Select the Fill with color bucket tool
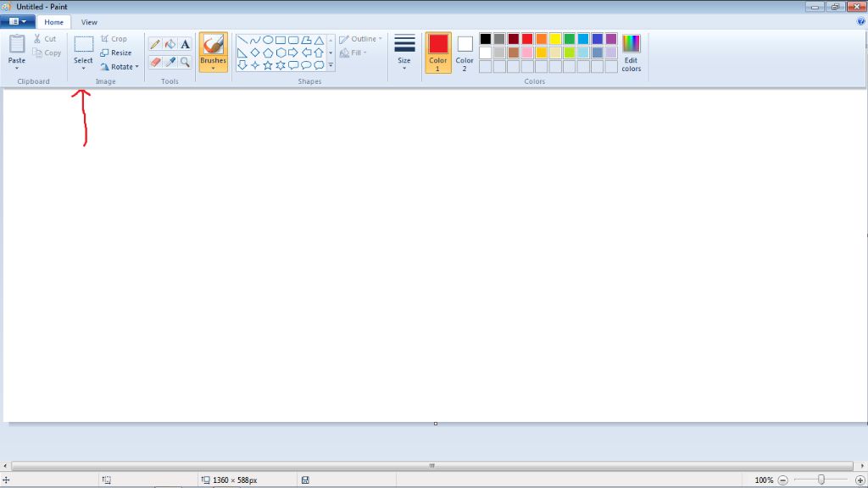Image resolution: width=868 pixels, height=488 pixels. coord(170,44)
